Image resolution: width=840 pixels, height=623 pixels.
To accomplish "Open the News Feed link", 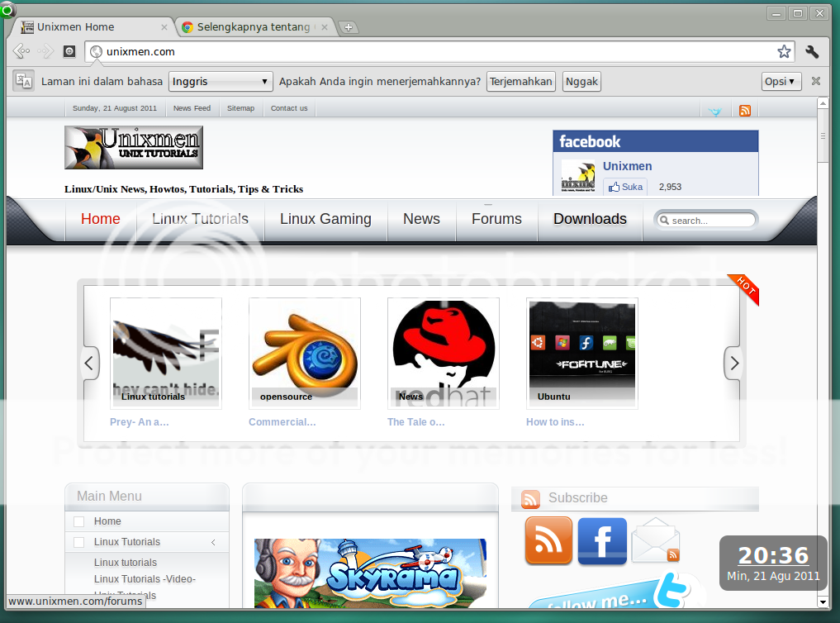I will pos(192,108).
